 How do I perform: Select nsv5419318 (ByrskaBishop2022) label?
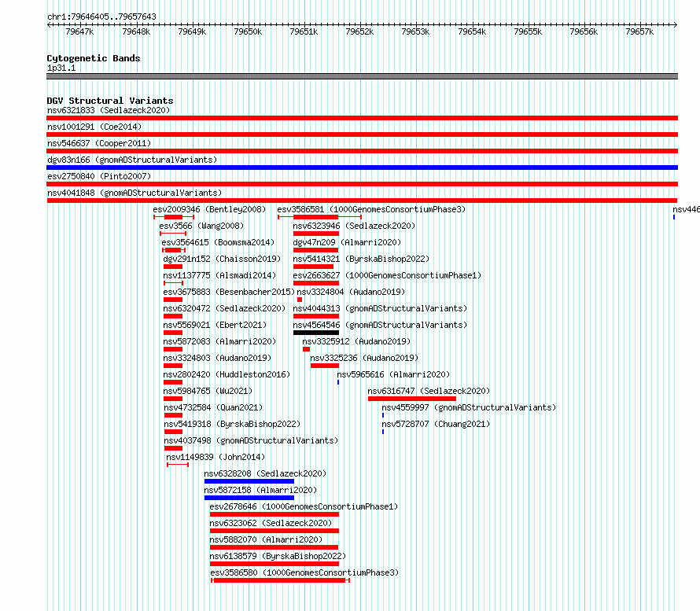(x=232, y=424)
